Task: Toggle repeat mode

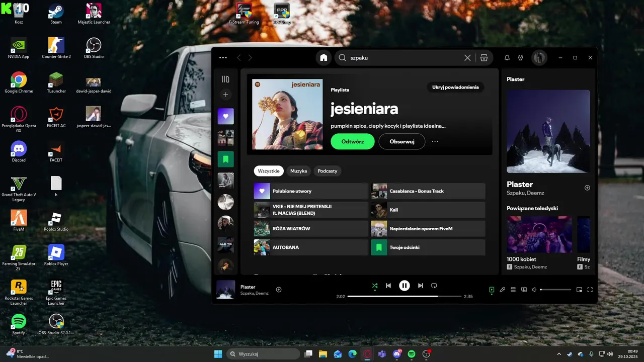Action: point(434,286)
